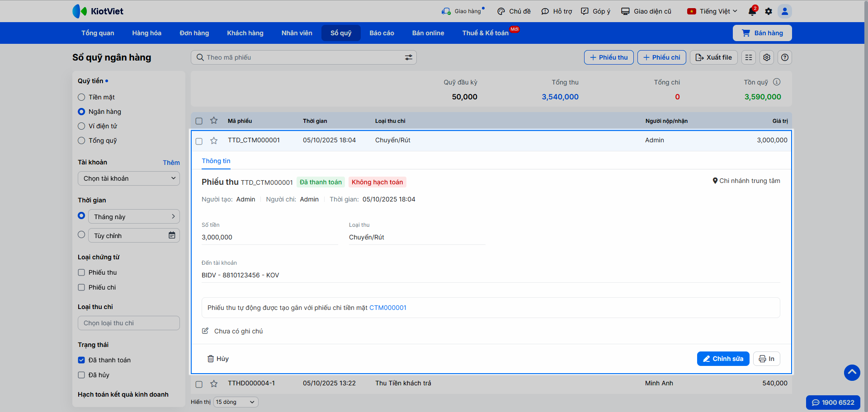Create new Phiếu thu
The width and height of the screenshot is (868, 412).
609,57
